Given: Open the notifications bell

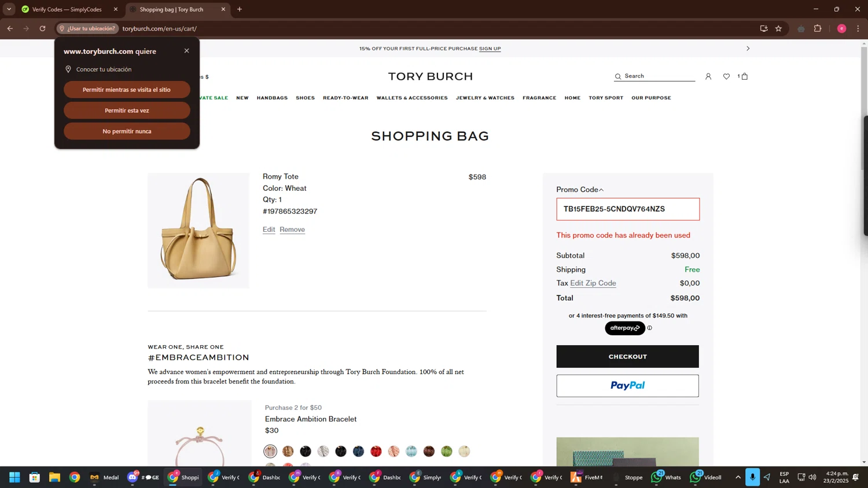Looking at the screenshot, I should 855,477.
